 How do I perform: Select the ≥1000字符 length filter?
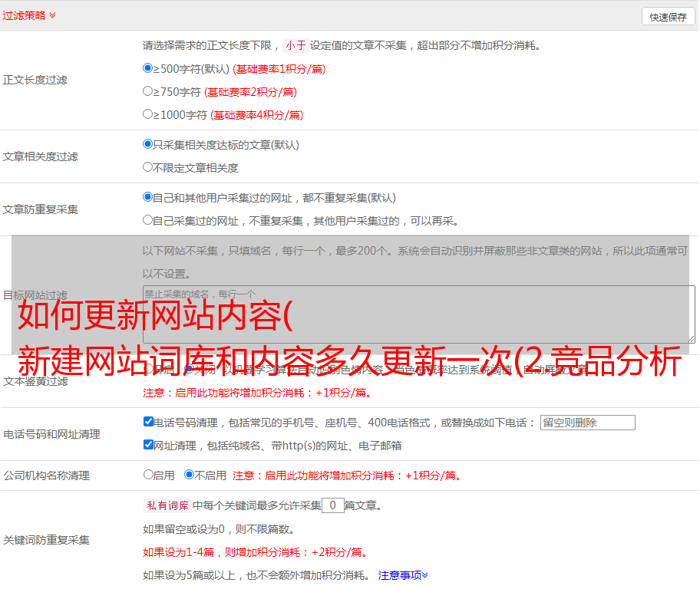148,114
